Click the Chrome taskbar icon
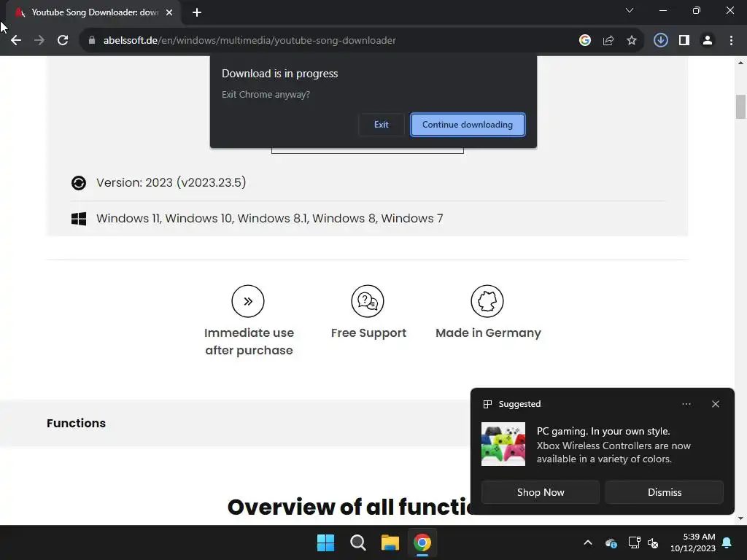The width and height of the screenshot is (747, 560). (422, 542)
